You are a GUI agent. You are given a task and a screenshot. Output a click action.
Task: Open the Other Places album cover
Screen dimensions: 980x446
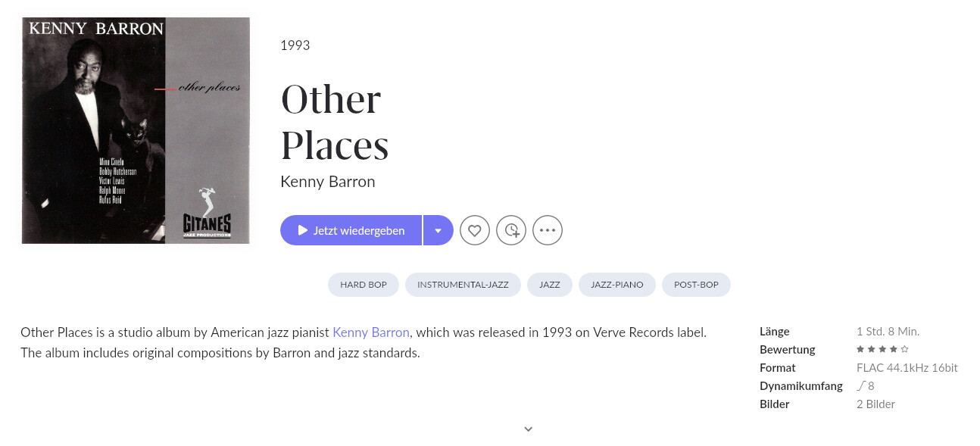136,130
